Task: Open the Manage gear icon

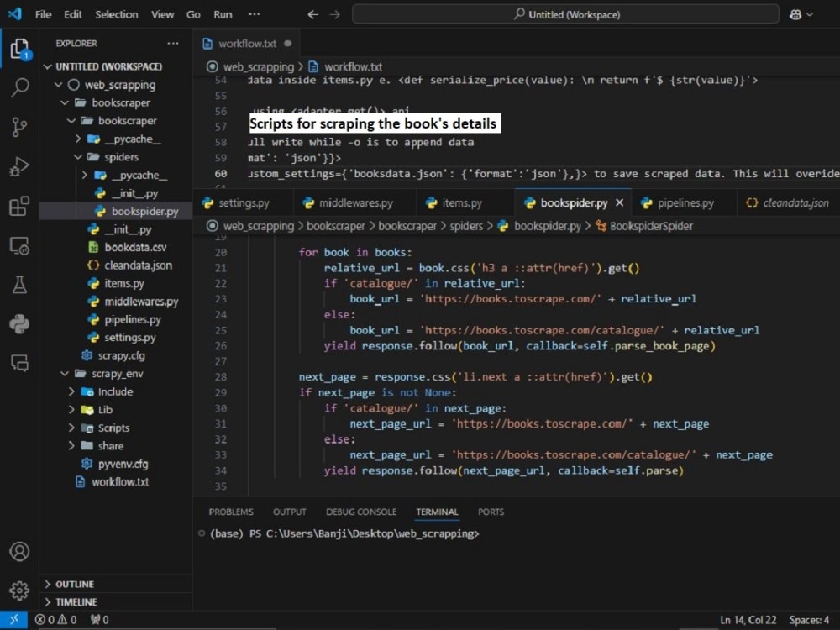Action: tap(19, 591)
